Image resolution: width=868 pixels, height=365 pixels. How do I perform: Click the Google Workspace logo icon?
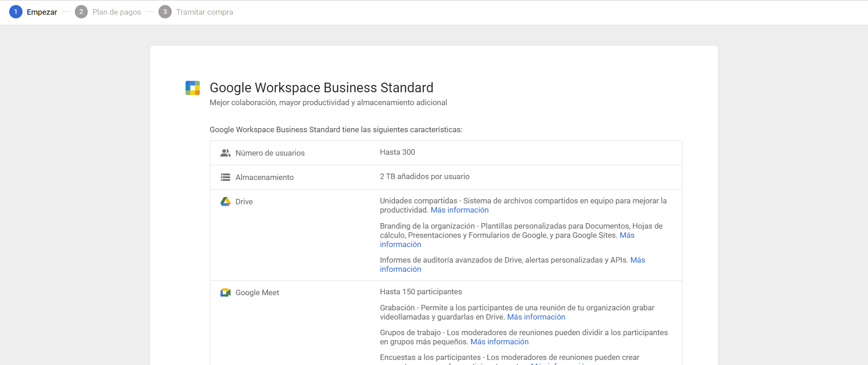point(192,88)
